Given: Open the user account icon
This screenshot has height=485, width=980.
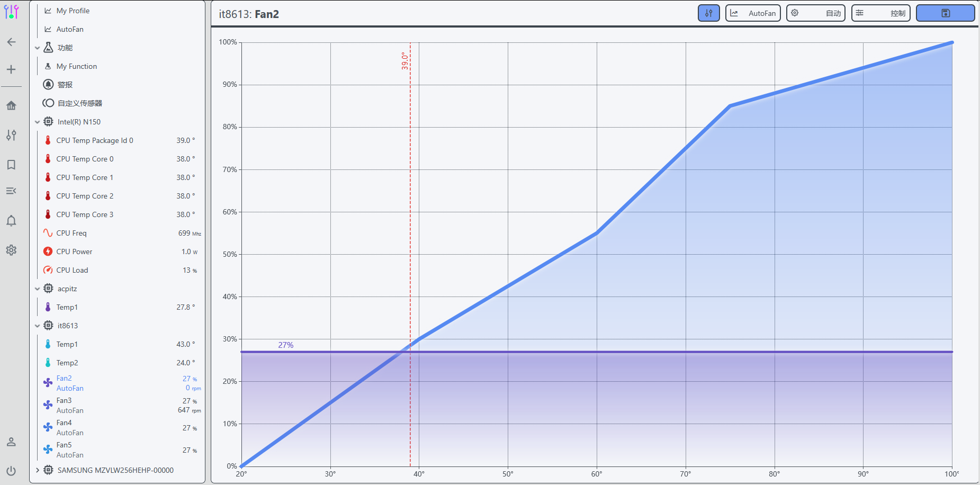Looking at the screenshot, I should coord(11,442).
